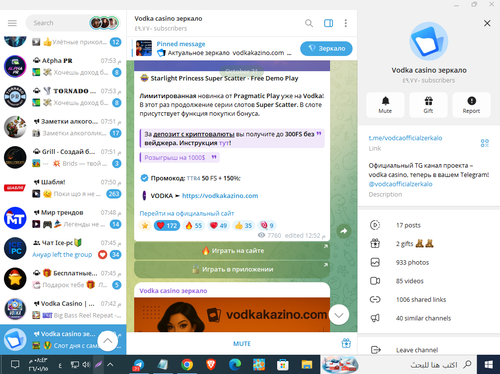Click Играть в приложении button
Image resolution: width=500 pixels, height=374 pixels.
click(x=232, y=269)
